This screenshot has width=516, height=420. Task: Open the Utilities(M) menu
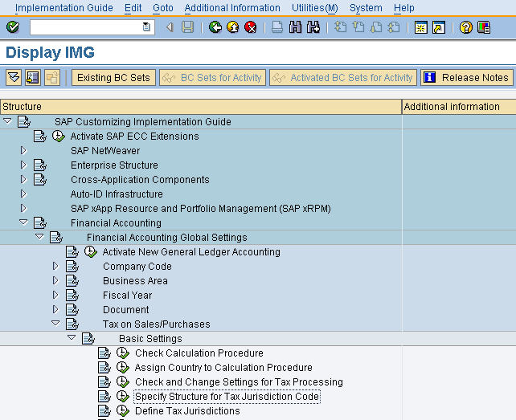tap(315, 8)
